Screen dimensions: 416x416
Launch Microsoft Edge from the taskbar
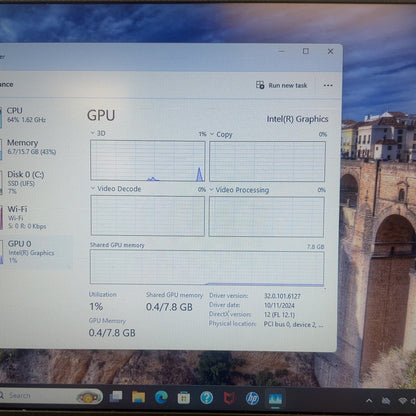161,397
